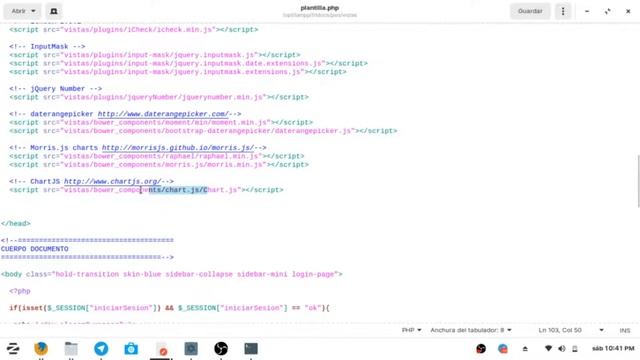Image resolution: width=640 pixels, height=360 pixels.
Task: Click the if(isset($_SESSION line
Action: tap(169, 308)
